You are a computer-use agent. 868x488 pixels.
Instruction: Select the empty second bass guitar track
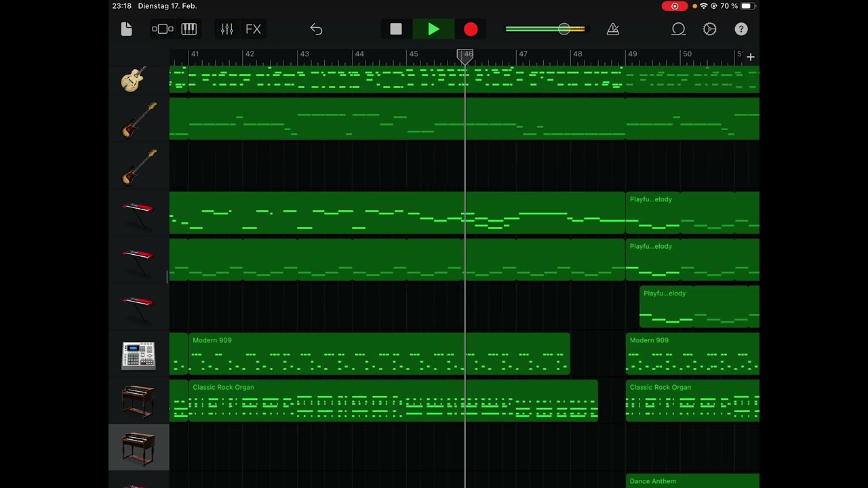(x=138, y=166)
